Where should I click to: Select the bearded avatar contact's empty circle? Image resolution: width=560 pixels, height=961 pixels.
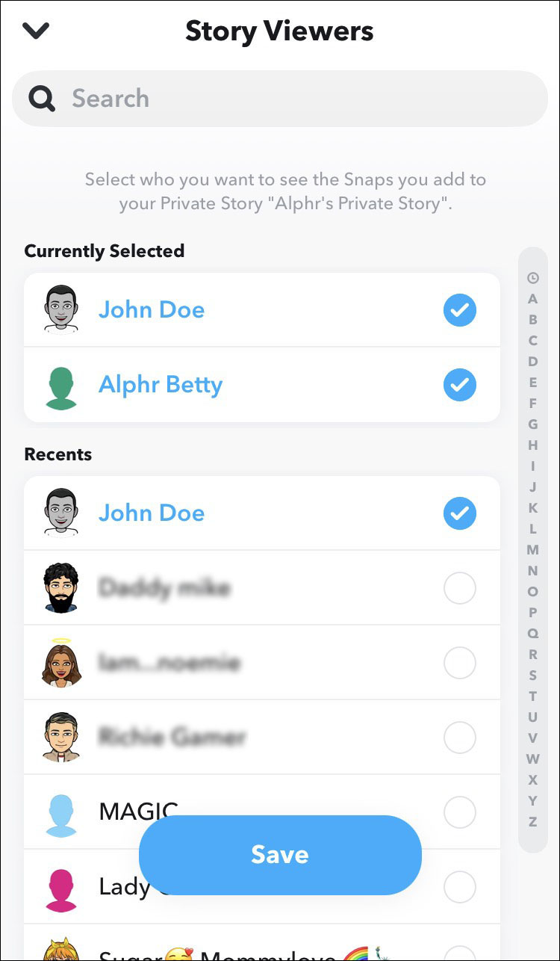point(459,590)
